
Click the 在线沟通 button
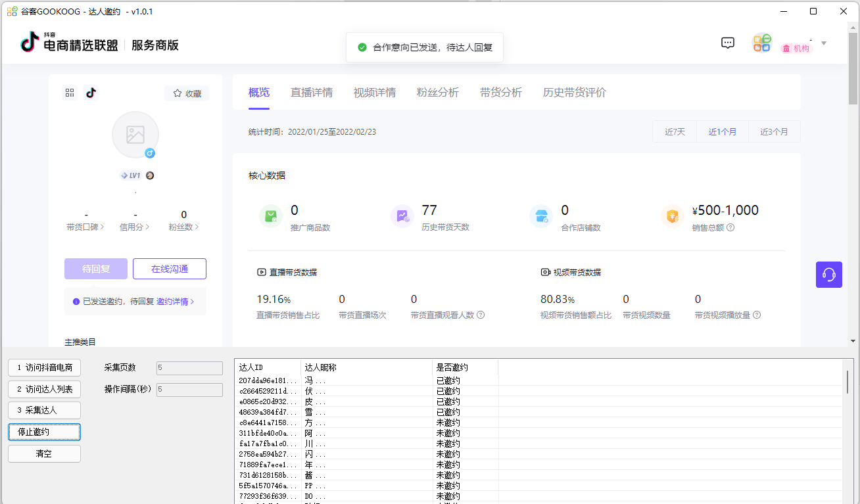point(170,269)
